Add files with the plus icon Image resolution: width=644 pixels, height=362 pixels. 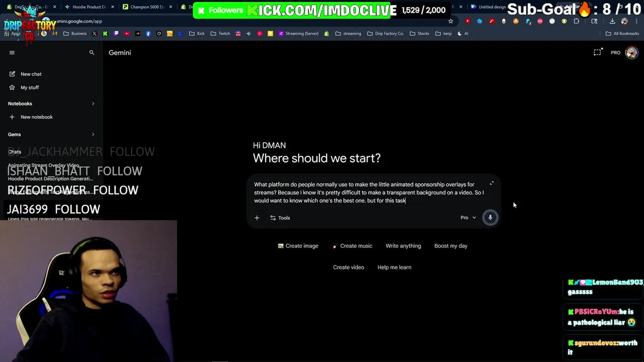click(257, 218)
